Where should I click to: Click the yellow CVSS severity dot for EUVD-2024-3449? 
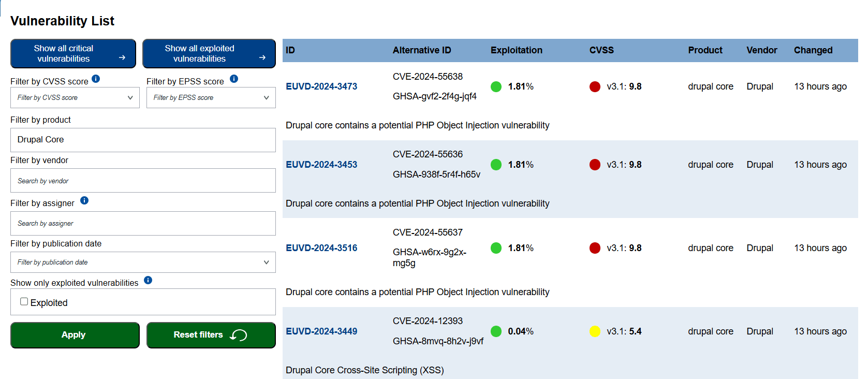[595, 331]
